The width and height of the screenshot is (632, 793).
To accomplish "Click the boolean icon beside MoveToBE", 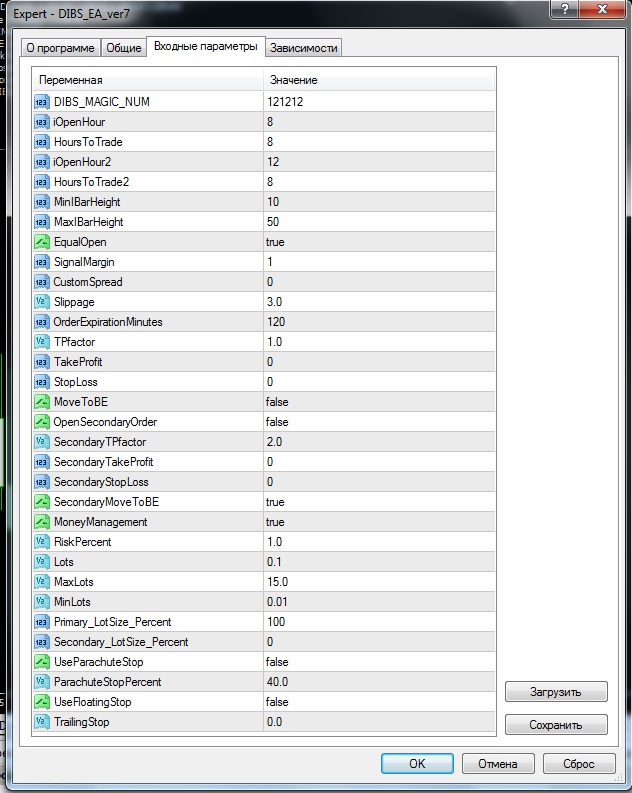I will click(42, 402).
